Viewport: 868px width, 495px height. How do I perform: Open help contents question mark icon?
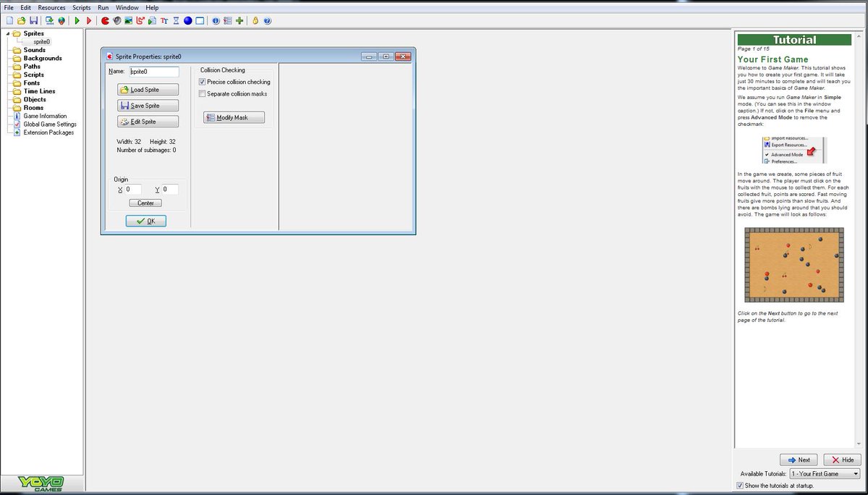click(x=267, y=21)
